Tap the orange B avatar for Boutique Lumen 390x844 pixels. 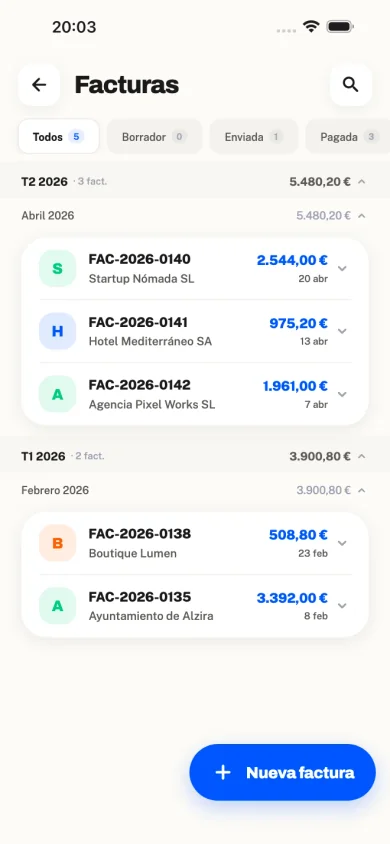pyautogui.click(x=58, y=543)
